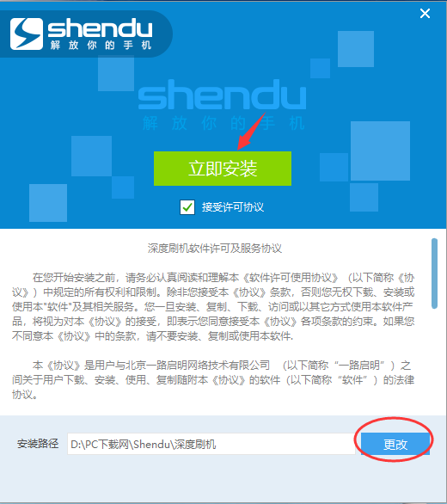Click the license agreement scrollbar thumb
The height and width of the screenshot is (504, 447).
click(x=434, y=274)
